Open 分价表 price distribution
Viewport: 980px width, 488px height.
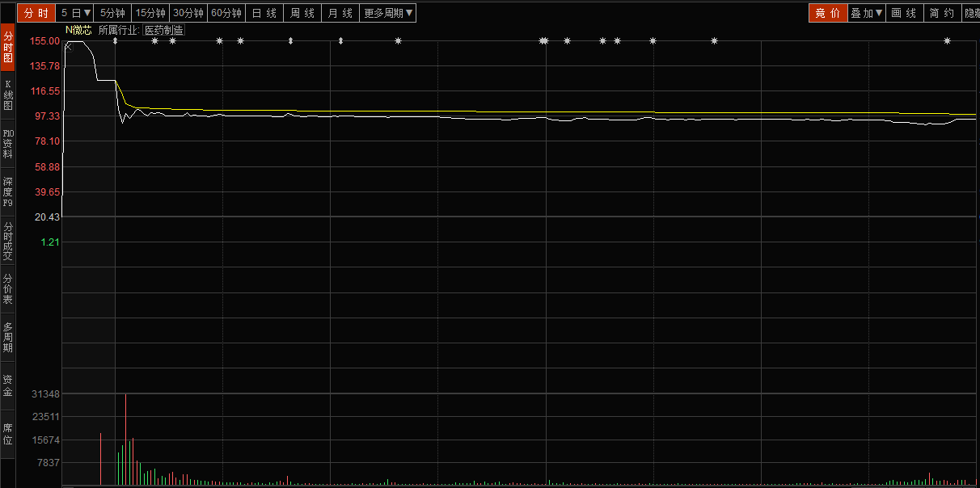pos(7,288)
